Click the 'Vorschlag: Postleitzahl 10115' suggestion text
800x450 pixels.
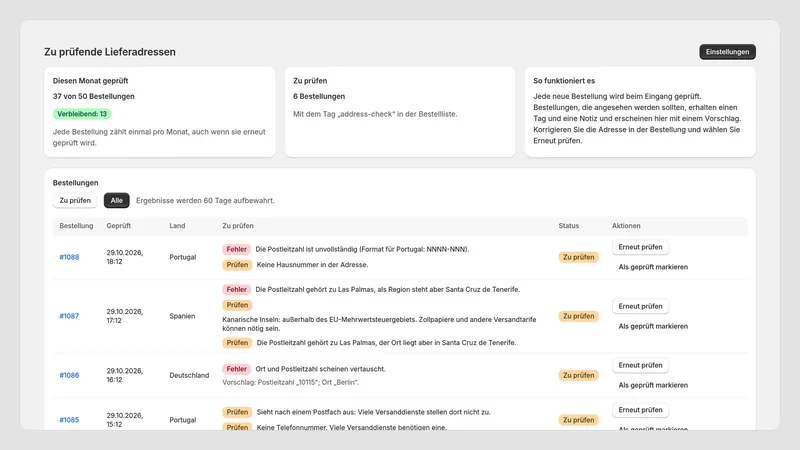click(x=290, y=382)
